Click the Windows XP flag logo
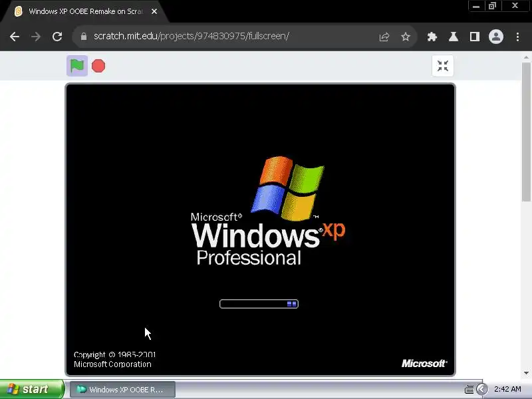Image resolution: width=532 pixels, height=399 pixels. (x=288, y=188)
